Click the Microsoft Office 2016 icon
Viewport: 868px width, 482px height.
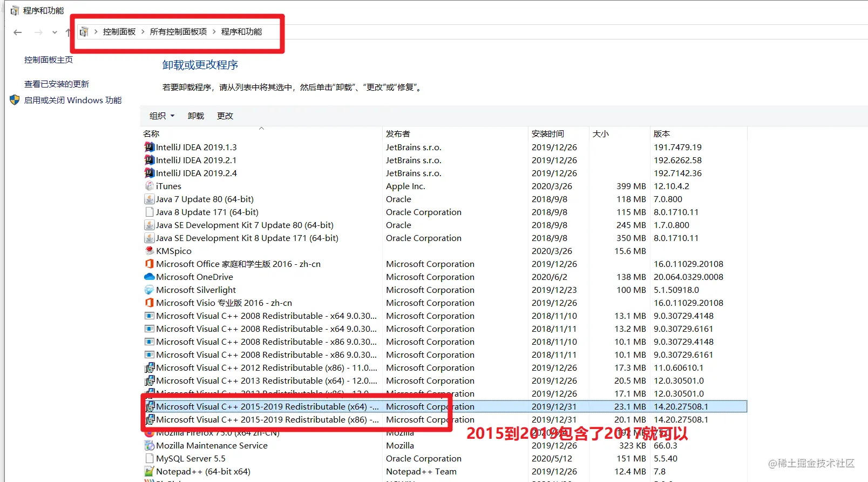(x=150, y=264)
